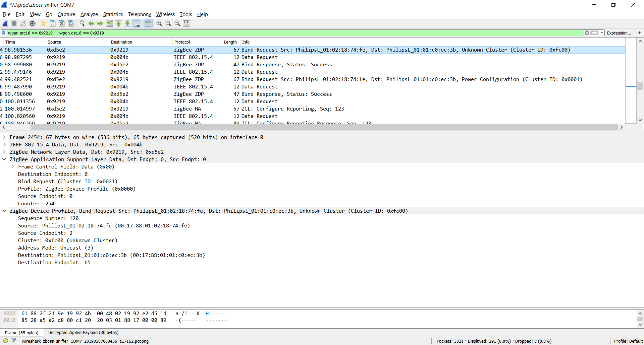The height and width of the screenshot is (345, 644).
Task: Add a display filter button
Action: tap(640, 33)
